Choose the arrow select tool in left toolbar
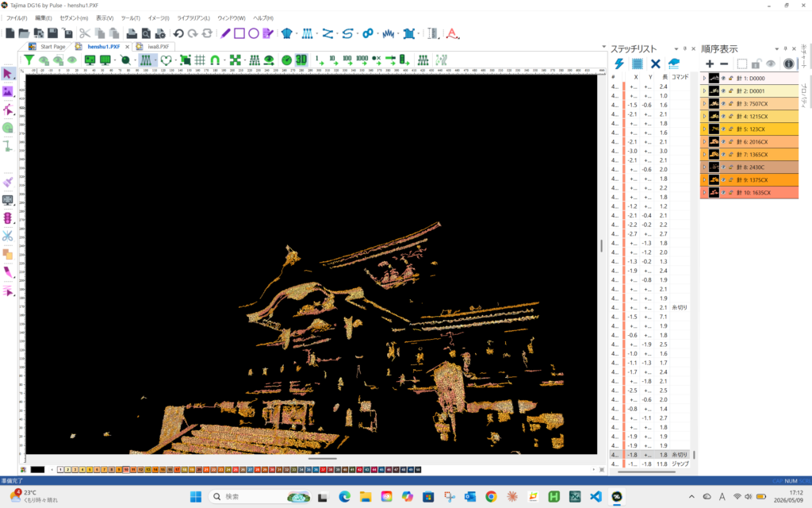 click(x=7, y=74)
